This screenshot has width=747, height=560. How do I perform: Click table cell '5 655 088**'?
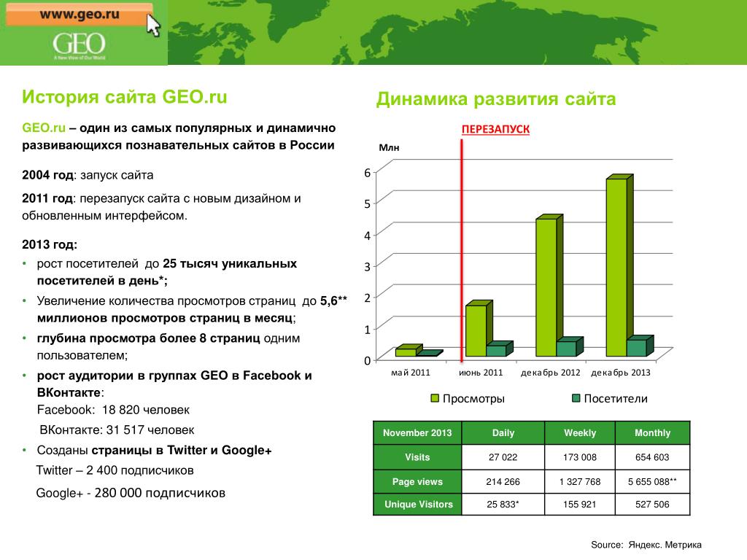(x=652, y=481)
